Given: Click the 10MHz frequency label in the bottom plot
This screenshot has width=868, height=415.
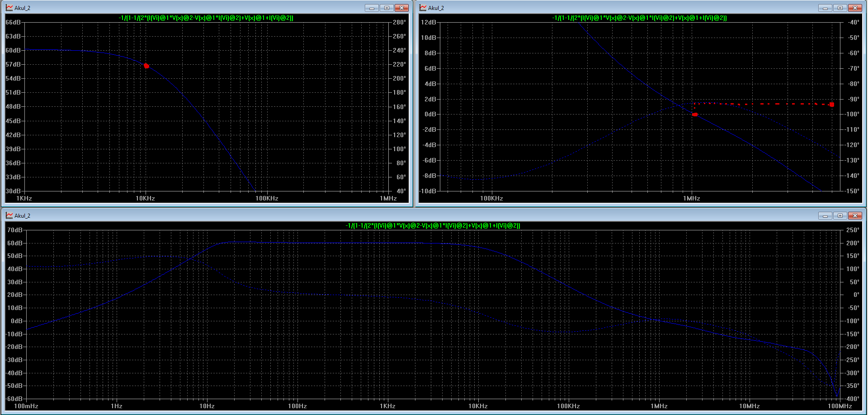Looking at the screenshot, I should pos(750,406).
